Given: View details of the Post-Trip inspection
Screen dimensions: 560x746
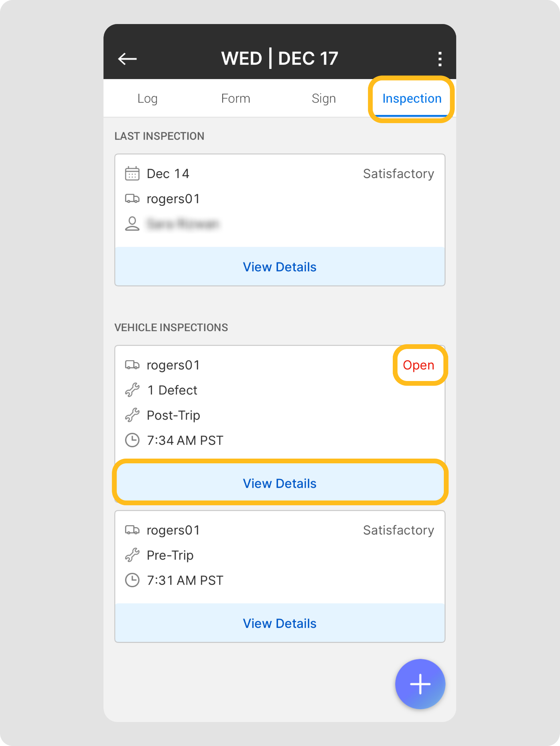Looking at the screenshot, I should (279, 483).
